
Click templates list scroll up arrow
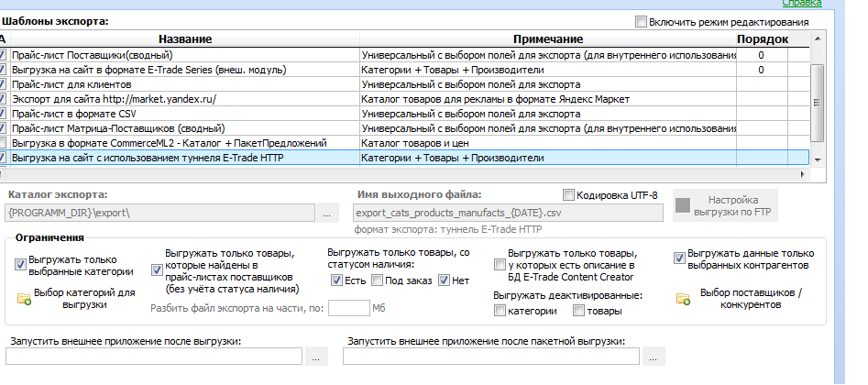click(817, 38)
